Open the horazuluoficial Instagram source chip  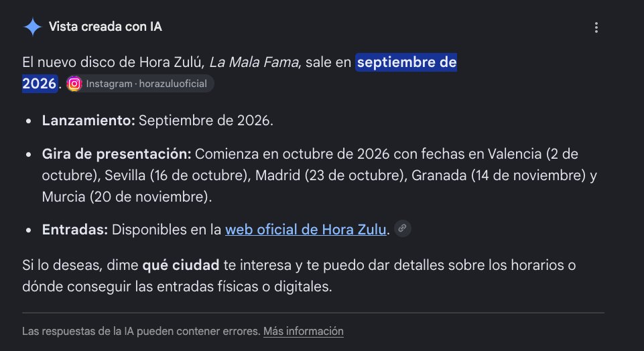pyautogui.click(x=139, y=84)
